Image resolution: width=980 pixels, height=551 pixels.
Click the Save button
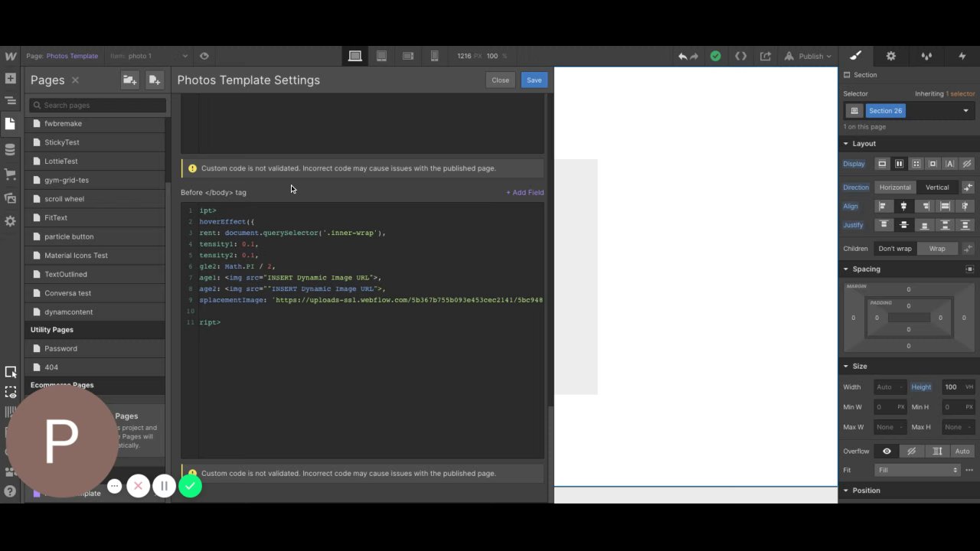(534, 80)
